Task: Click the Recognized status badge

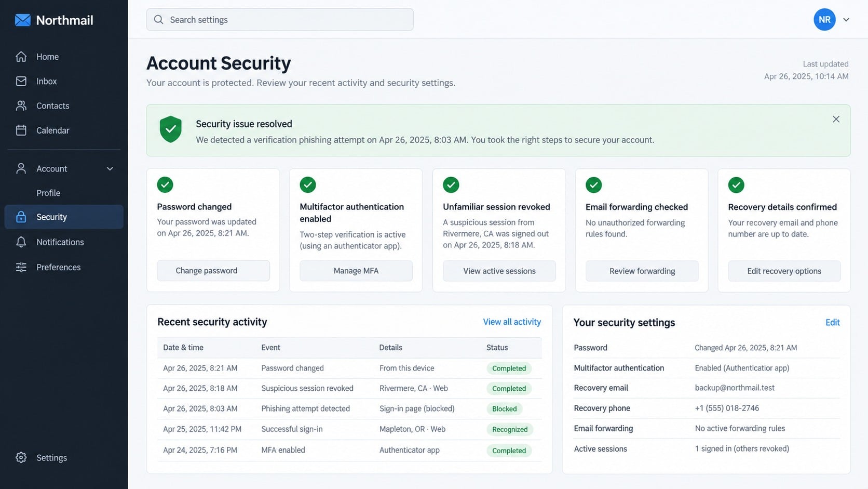Action: pyautogui.click(x=510, y=429)
